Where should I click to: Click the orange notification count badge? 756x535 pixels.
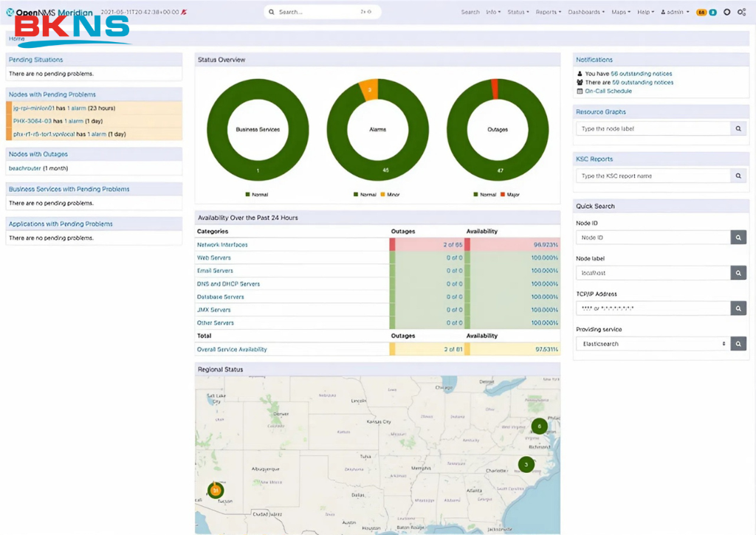click(701, 13)
